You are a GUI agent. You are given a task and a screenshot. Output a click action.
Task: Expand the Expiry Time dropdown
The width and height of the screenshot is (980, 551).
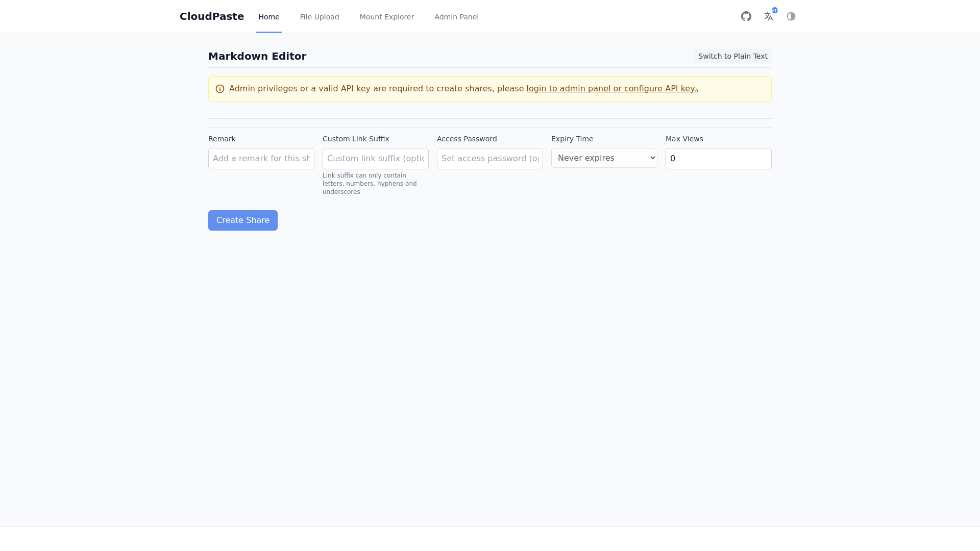(604, 158)
